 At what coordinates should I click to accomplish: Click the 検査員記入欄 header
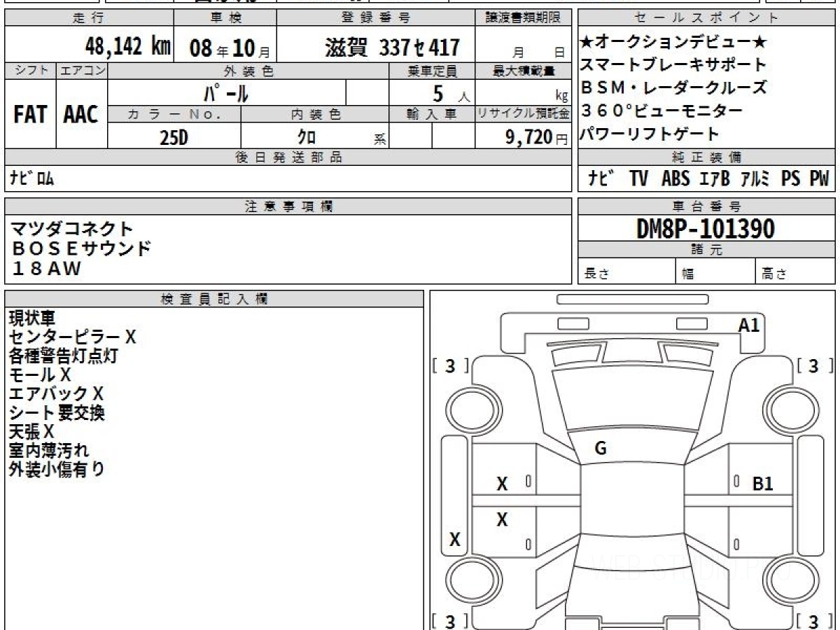214,298
